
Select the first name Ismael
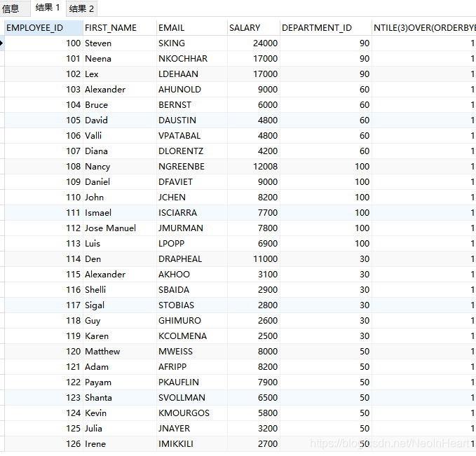[120, 213]
